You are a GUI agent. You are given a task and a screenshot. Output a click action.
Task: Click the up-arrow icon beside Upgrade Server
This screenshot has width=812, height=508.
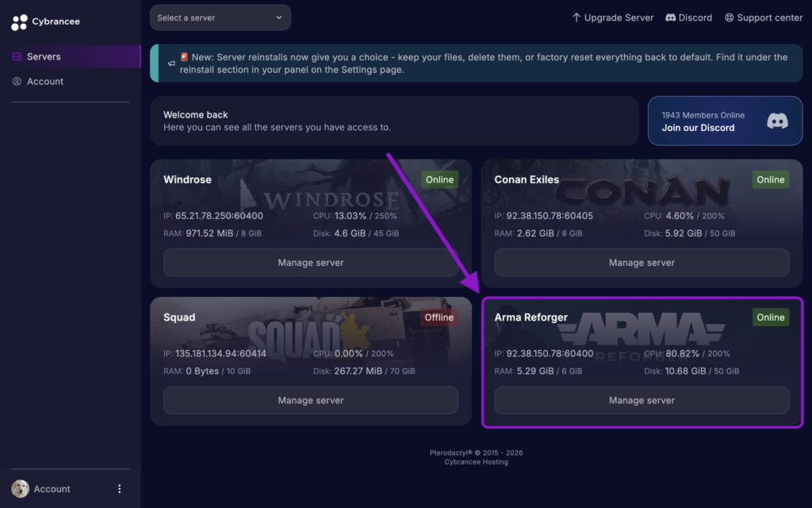[x=576, y=17]
